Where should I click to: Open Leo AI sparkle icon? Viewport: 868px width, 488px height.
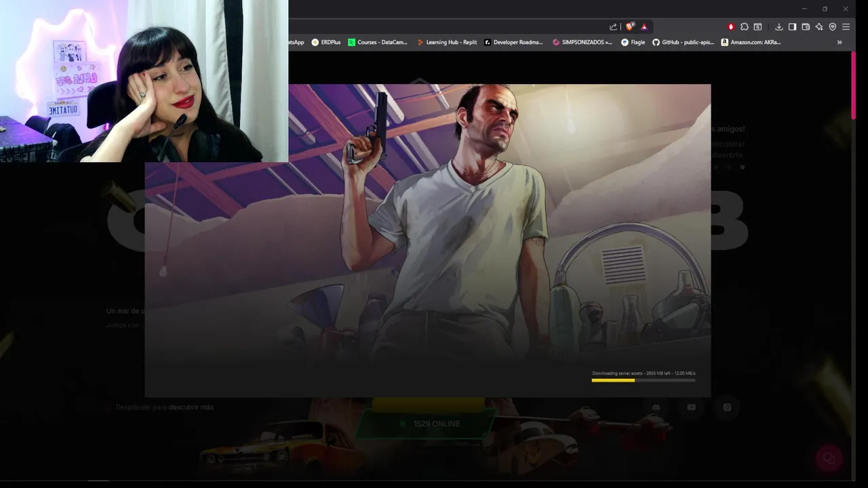[x=819, y=27]
